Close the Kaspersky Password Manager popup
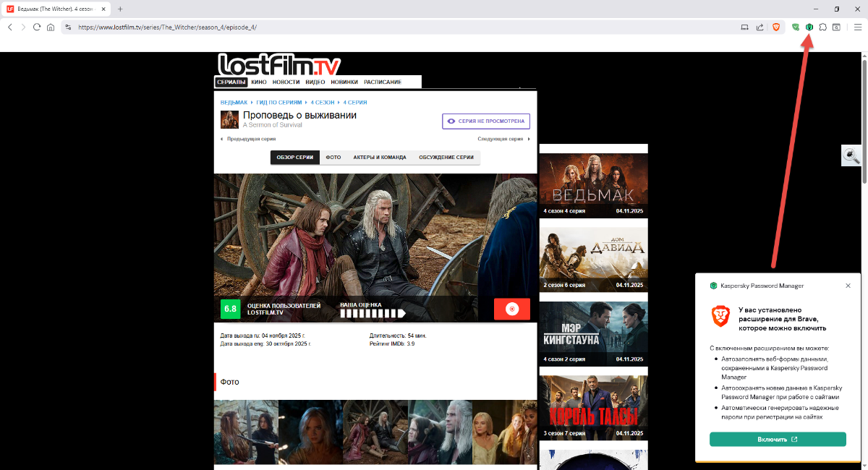Screen dimensions: 868x470 [848, 286]
